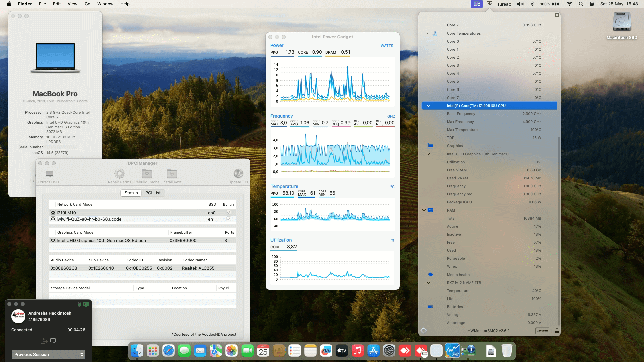Click the HWMonitorSMC2 vertical scrollbar
Image resolution: width=644 pixels, height=362 pixels.
coord(558,231)
